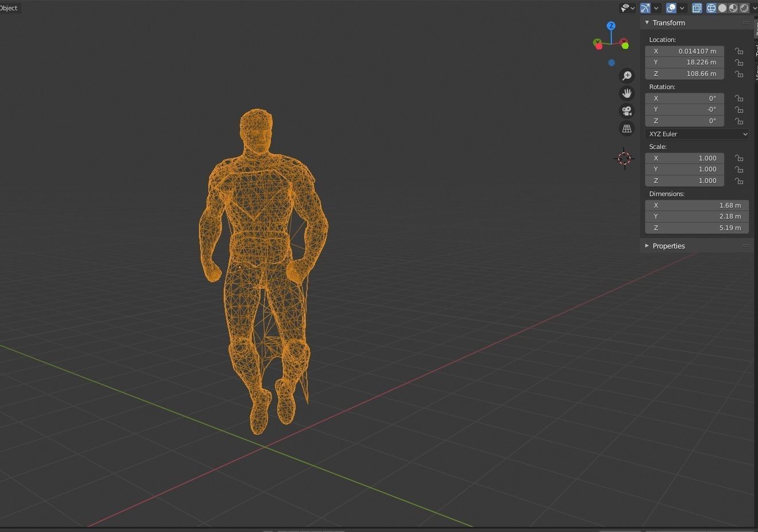Image resolution: width=758 pixels, height=532 pixels.
Task: Open the viewport gizmos options dropdown arrow
Action: (x=656, y=8)
